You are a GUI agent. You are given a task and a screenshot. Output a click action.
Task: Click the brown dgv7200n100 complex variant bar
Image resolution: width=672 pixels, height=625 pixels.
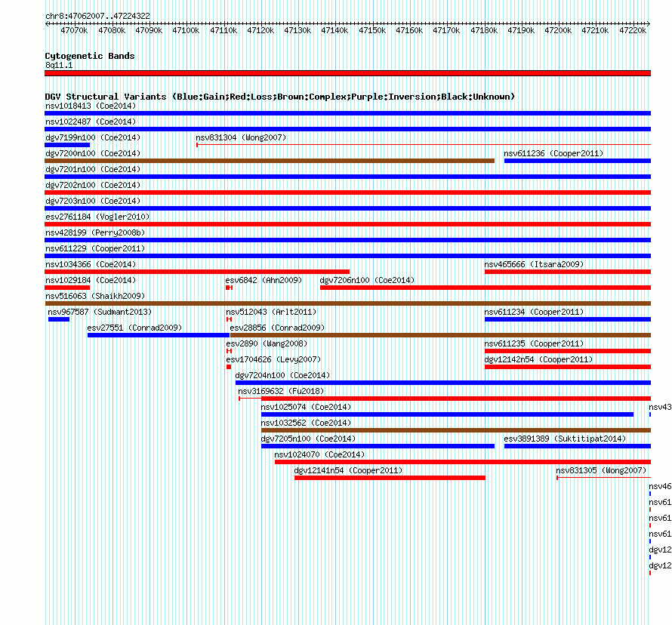pyautogui.click(x=270, y=161)
